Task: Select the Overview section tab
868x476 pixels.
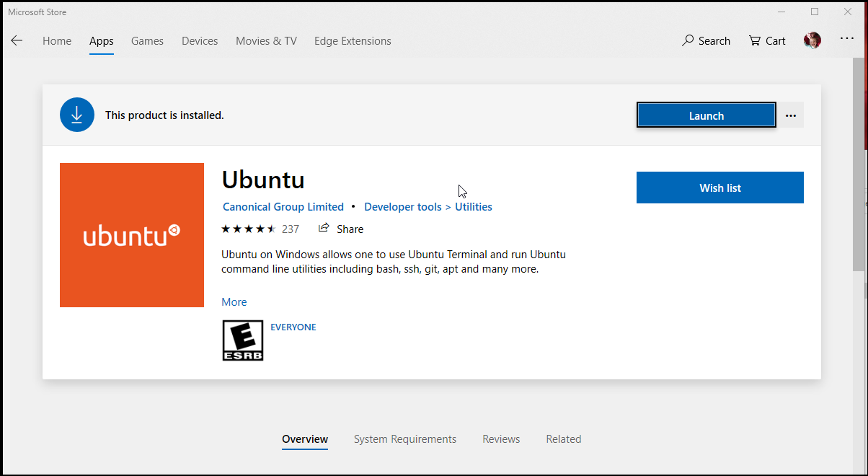Action: tap(305, 439)
